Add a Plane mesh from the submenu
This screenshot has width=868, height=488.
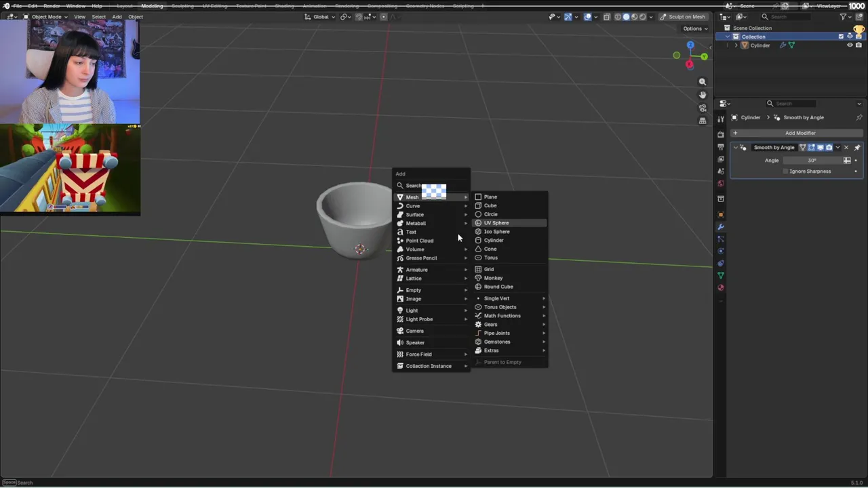[x=509, y=197]
